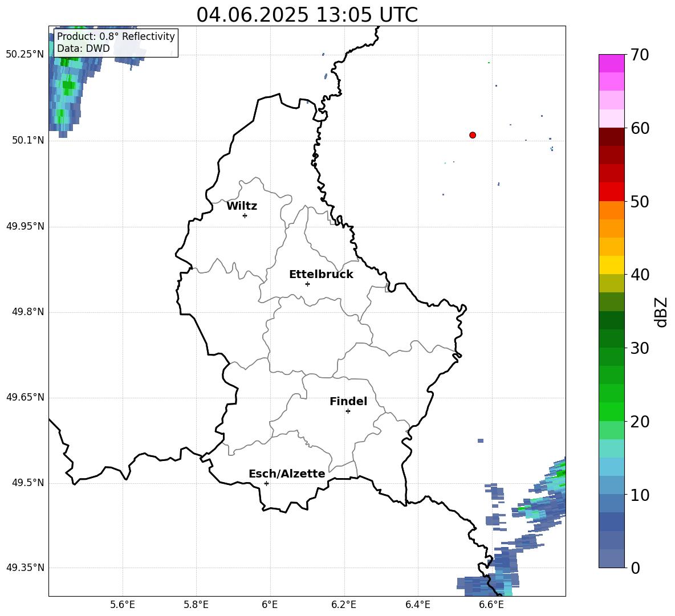Viewport: 675px width, 616px height.
Task: Click the 50 value on colorbar
Action: tap(640, 201)
